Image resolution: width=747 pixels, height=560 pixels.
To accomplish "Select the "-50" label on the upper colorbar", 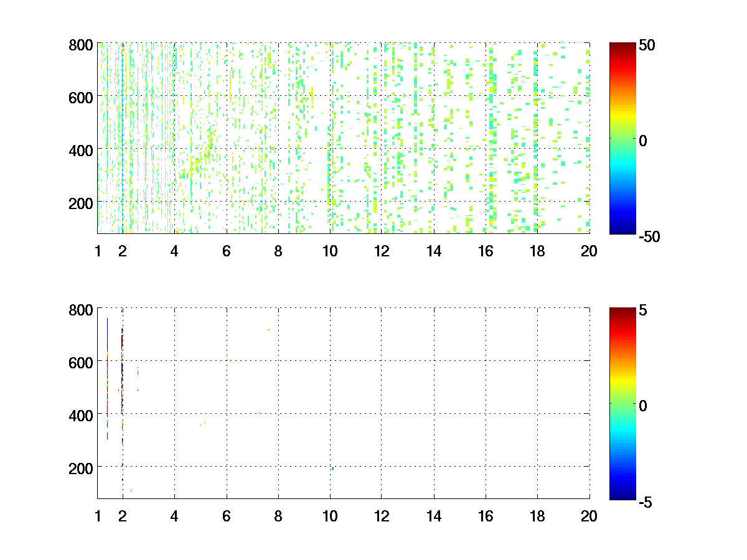I will 650,236.
